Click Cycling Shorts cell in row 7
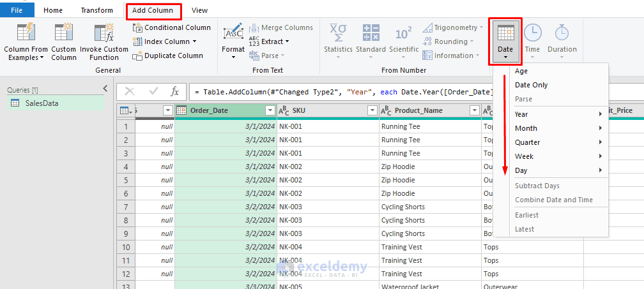 430,207
